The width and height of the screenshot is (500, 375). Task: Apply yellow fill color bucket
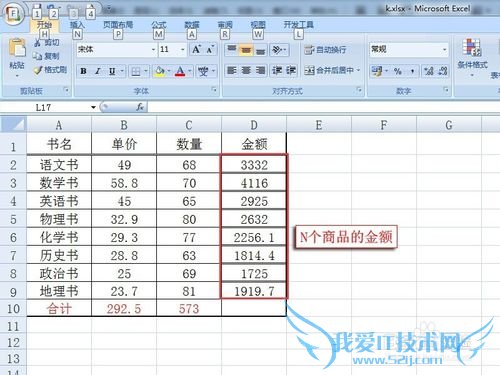pyautogui.click(x=160, y=71)
